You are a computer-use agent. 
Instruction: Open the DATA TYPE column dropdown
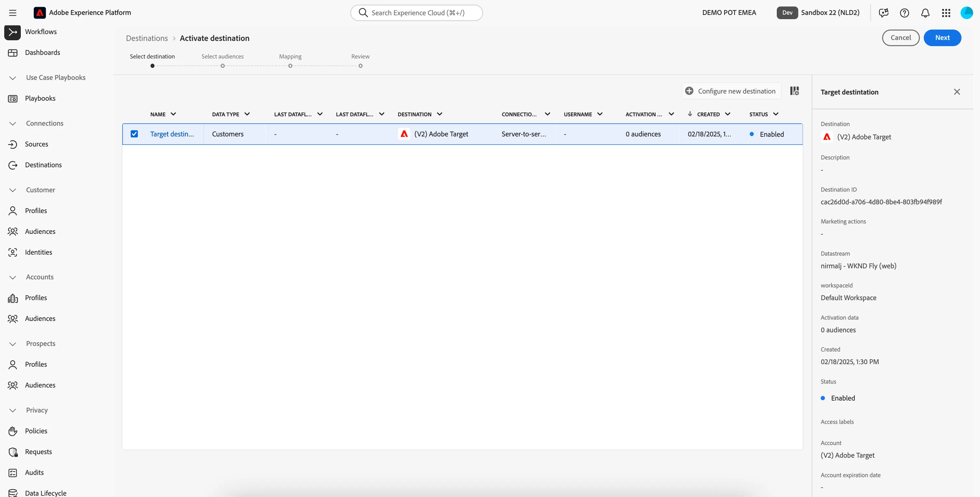[x=247, y=114]
